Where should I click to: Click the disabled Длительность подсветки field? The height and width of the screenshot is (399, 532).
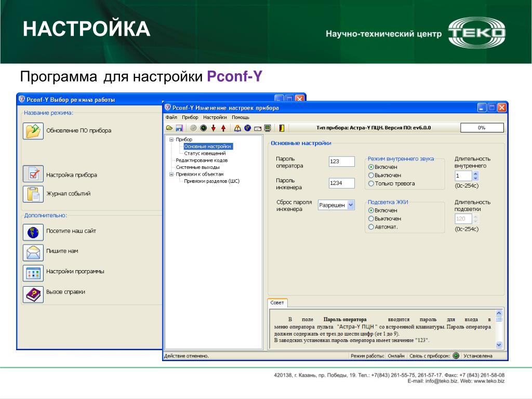click(463, 219)
